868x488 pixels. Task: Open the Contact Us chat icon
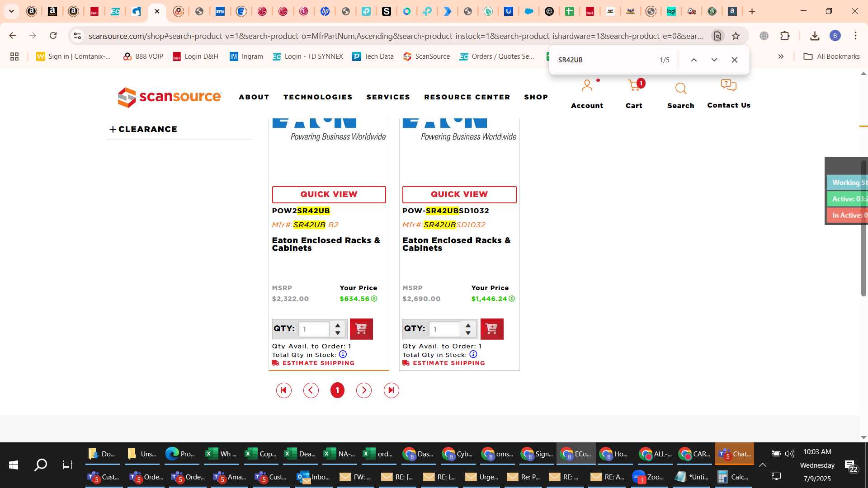tap(729, 86)
